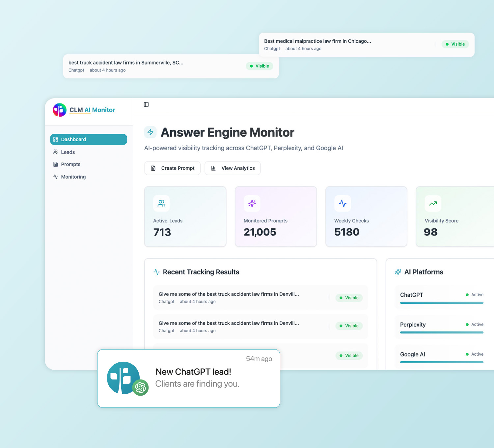Click the Dashboard grid icon
This screenshot has height=448, width=494.
pos(56,139)
